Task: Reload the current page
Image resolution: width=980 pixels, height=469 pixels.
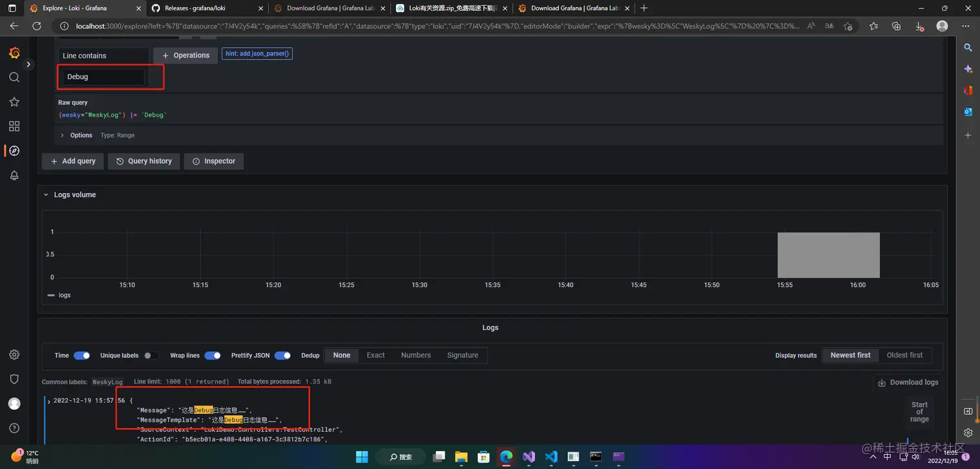Action: click(x=36, y=27)
